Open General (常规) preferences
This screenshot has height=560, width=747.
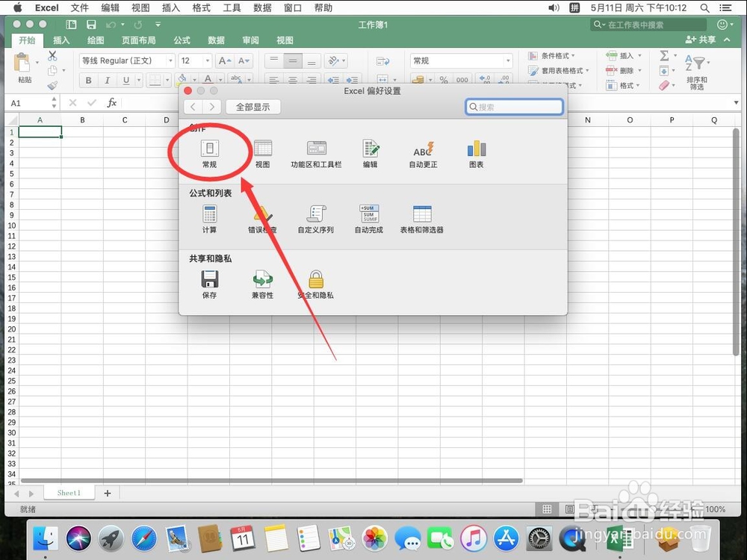(x=210, y=154)
